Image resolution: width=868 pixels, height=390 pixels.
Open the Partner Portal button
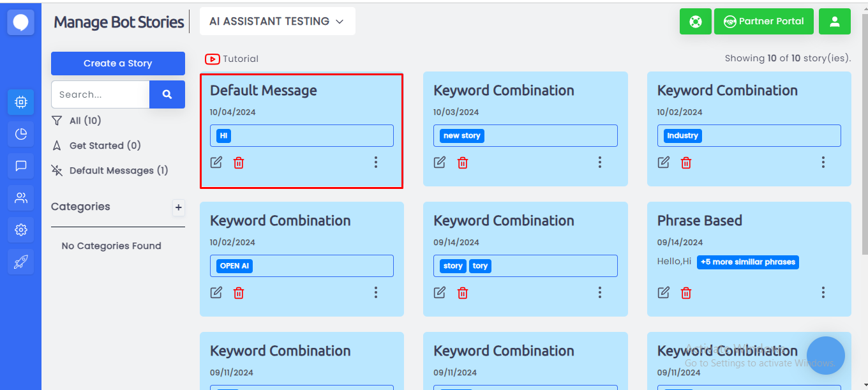[x=764, y=22]
